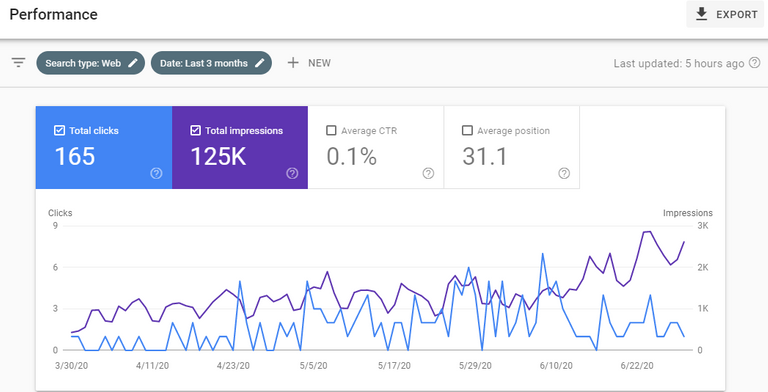
Task: Edit the Search type: Web filter chip
Action: (91, 63)
